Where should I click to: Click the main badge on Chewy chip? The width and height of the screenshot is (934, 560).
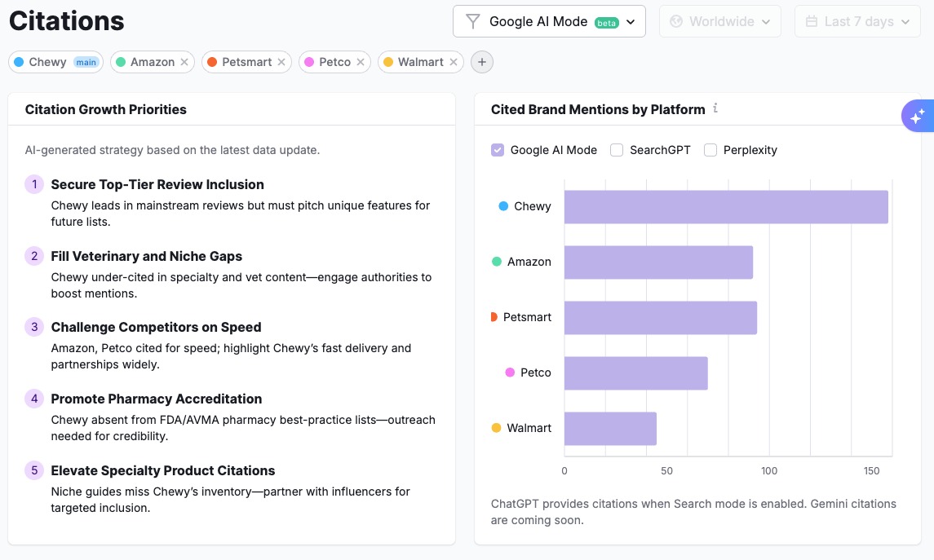click(86, 62)
